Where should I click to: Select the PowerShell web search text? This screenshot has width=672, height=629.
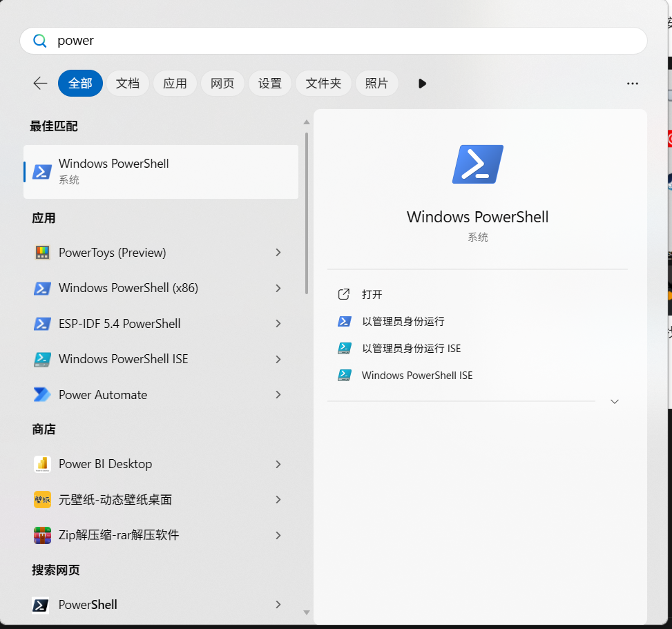pyautogui.click(x=88, y=605)
